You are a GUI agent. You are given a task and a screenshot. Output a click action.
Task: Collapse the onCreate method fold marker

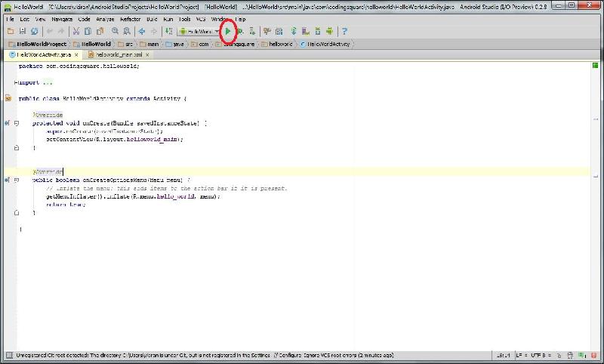pos(17,123)
